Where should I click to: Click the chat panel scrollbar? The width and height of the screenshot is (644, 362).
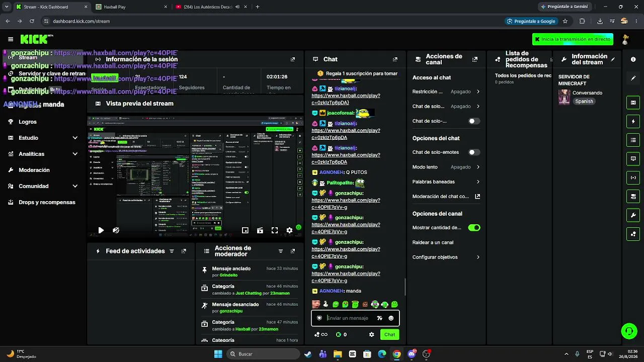[405, 288]
